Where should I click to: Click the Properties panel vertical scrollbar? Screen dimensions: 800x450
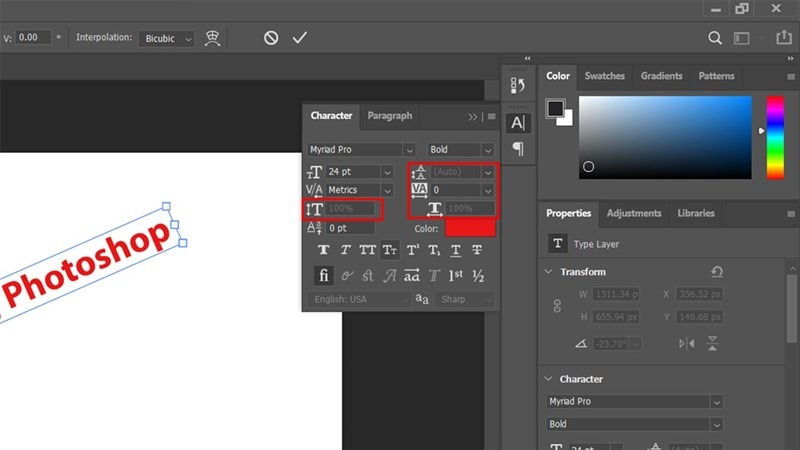coord(791,308)
